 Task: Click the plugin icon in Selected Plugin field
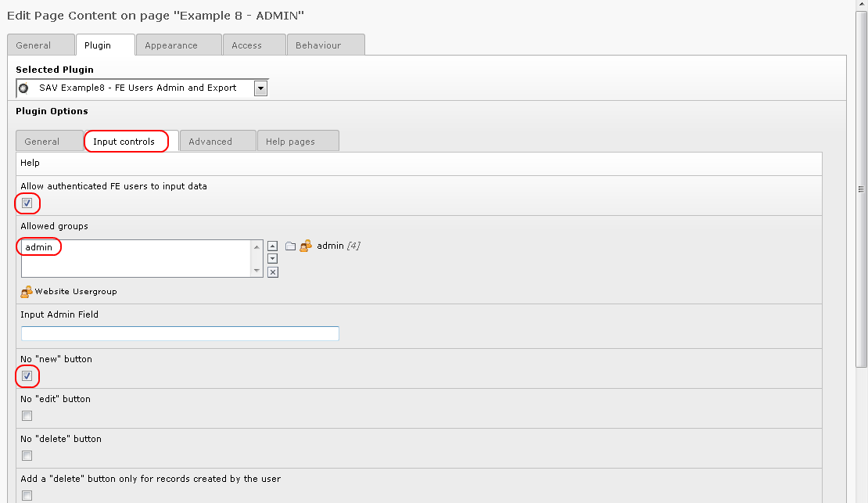coord(23,88)
